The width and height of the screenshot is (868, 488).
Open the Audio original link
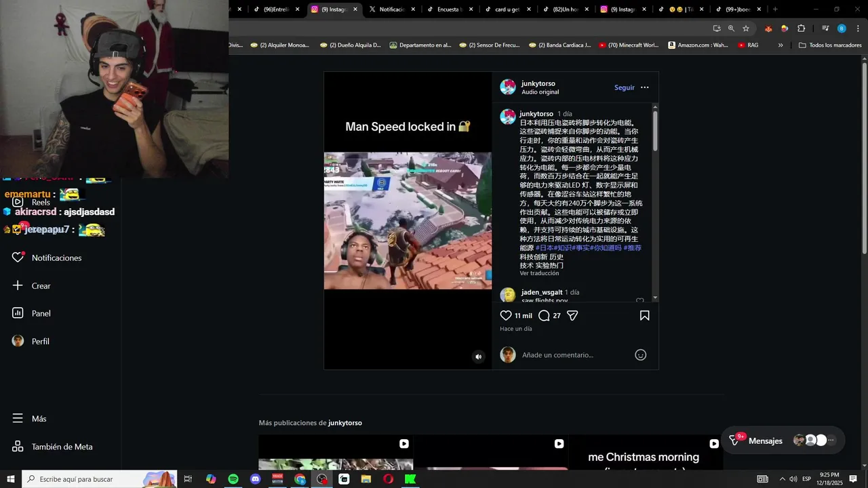[540, 92]
